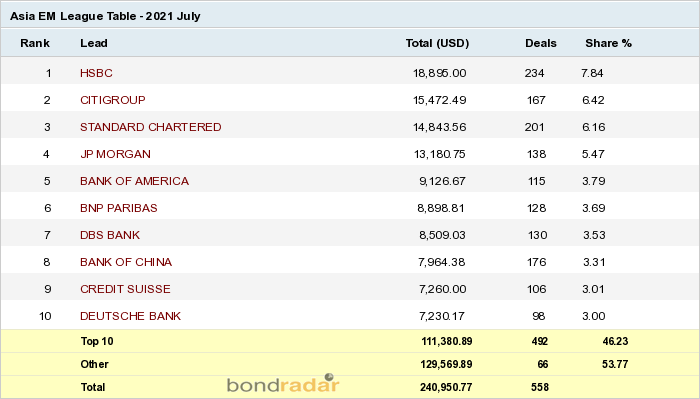The image size is (700, 399).
Task: Select the CREDIT SUISSE link
Action: click(x=125, y=289)
